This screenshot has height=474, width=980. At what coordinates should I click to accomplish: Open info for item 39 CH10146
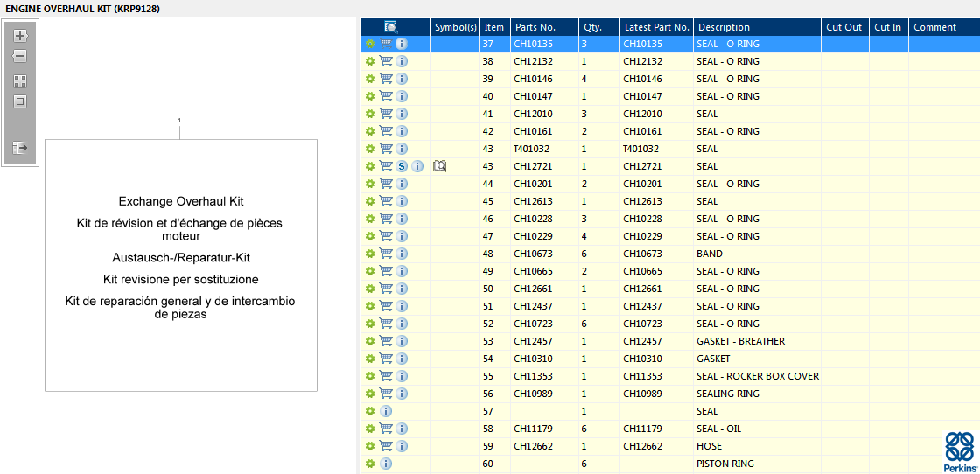[402, 79]
